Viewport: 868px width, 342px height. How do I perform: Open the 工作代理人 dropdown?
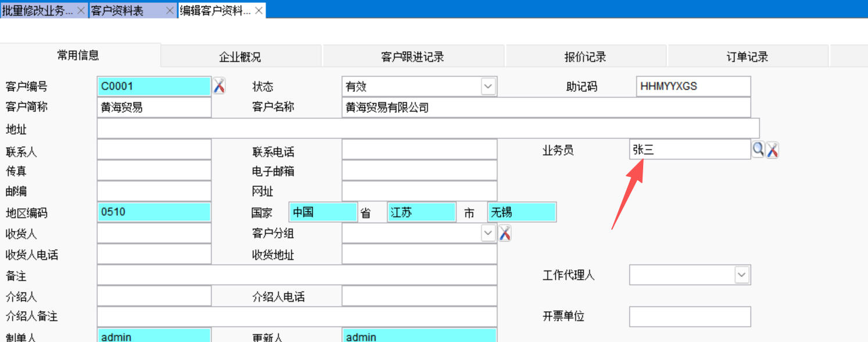tap(742, 275)
